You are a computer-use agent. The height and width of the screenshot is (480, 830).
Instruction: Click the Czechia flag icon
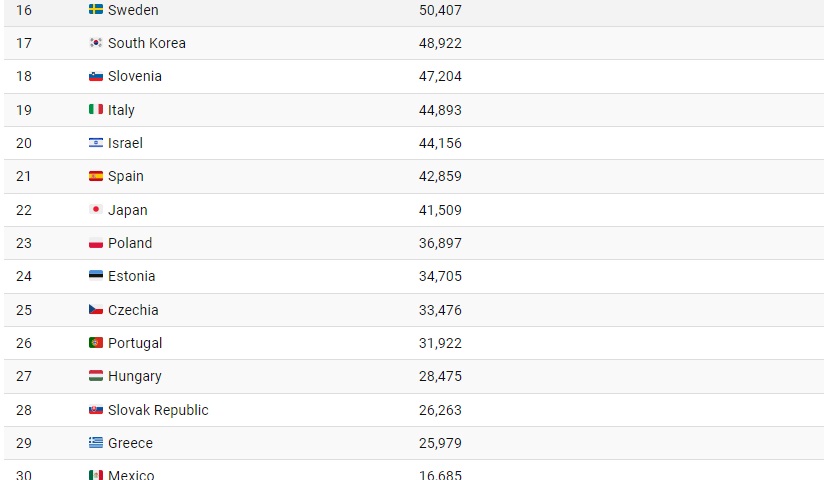(x=96, y=309)
